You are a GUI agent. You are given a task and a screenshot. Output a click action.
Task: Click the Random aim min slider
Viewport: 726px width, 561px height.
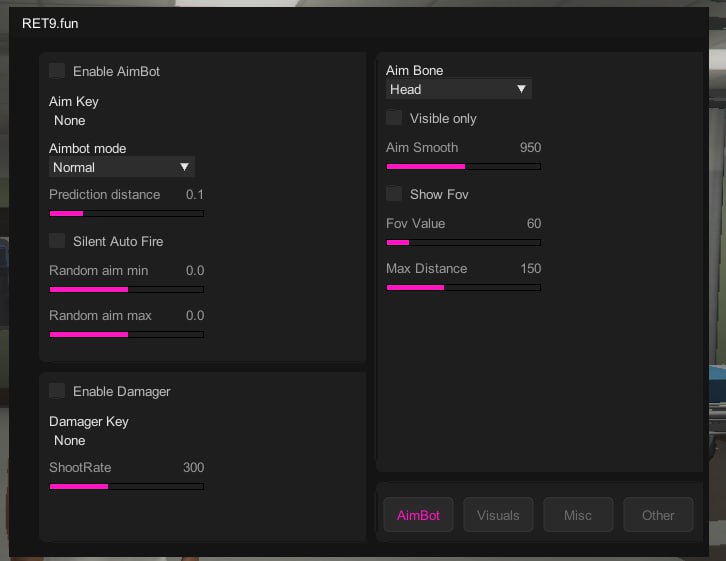pos(126,290)
